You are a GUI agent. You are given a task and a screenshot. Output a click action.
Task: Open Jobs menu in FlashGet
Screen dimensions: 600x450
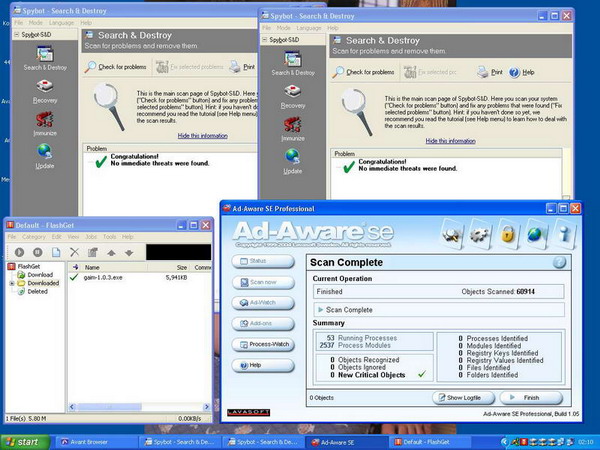pyautogui.click(x=91, y=237)
